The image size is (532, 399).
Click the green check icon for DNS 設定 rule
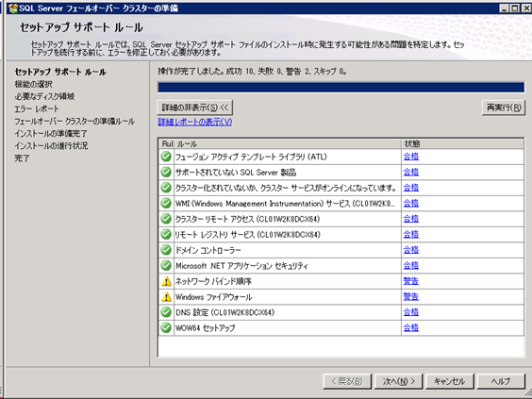(166, 312)
